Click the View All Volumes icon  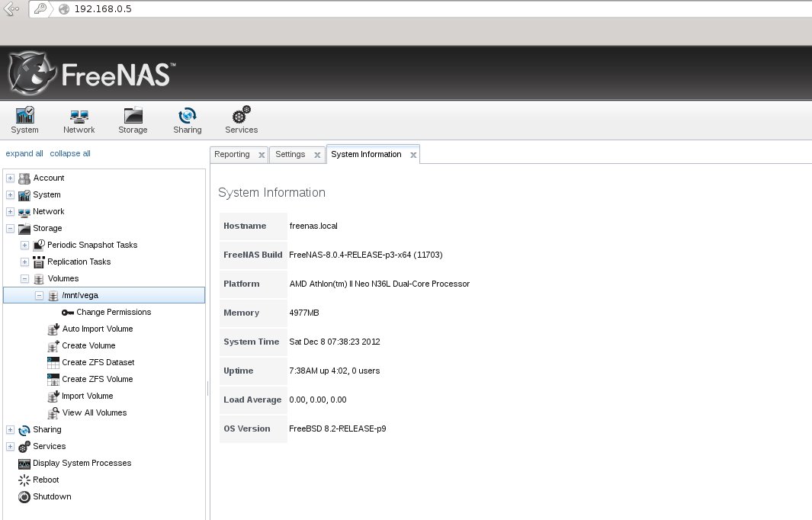click(53, 412)
